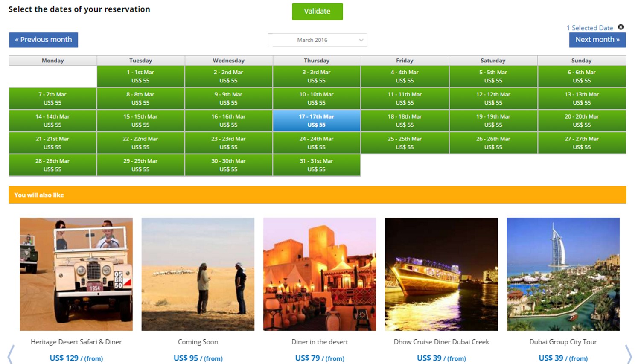Click Diner in the desert title
The image size is (641, 364).
[x=320, y=342]
